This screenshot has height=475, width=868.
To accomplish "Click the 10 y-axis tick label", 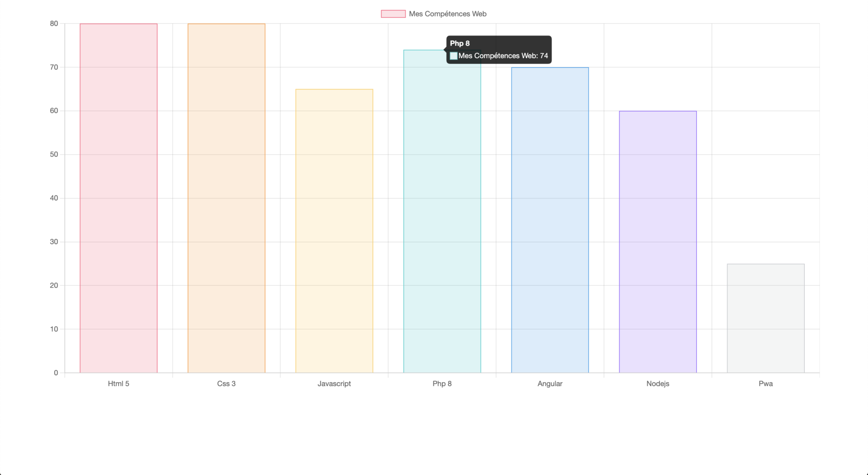I will point(54,329).
